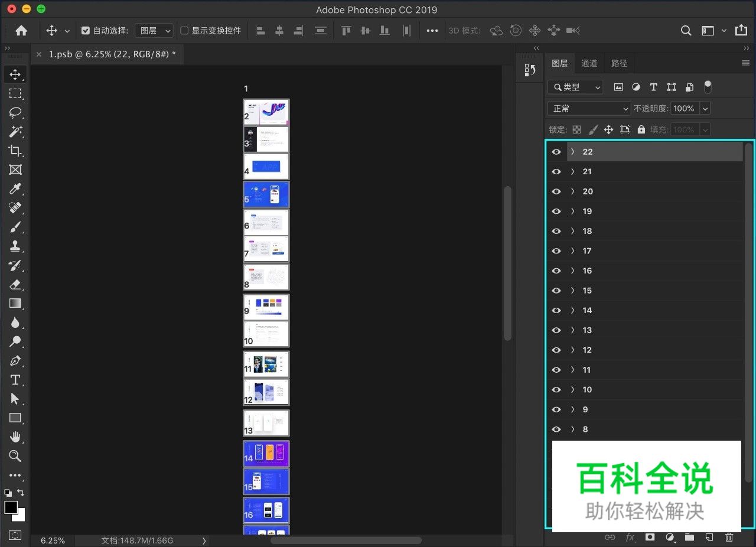Hide layer 22 with its eye icon
Viewport: 756px width, 547px height.
pyautogui.click(x=556, y=152)
